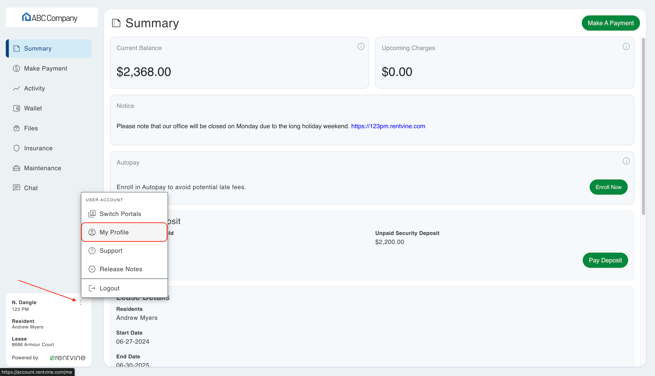The height and width of the screenshot is (376, 655).
Task: Click the 8686 Armour Court lease text
Action: [33, 345]
